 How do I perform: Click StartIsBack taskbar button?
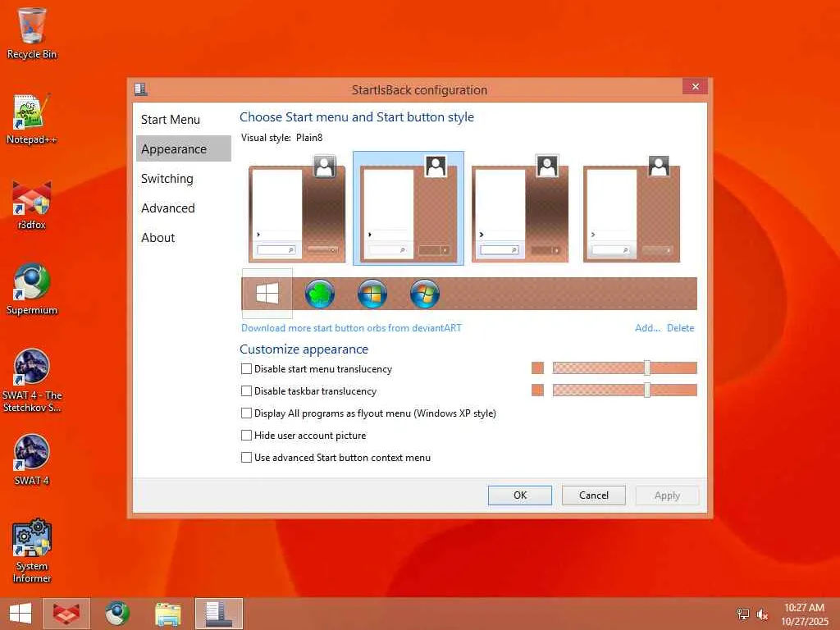point(218,614)
